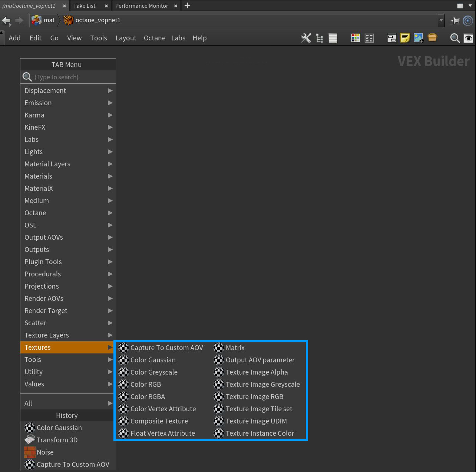Image resolution: width=476 pixels, height=472 pixels.
Task: Add a new pane tab with plus
Action: point(188,6)
